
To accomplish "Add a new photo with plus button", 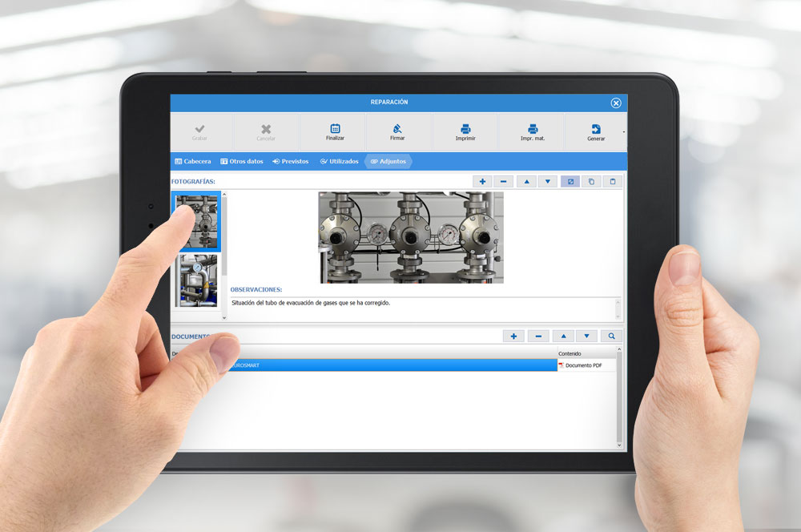I will [x=483, y=182].
